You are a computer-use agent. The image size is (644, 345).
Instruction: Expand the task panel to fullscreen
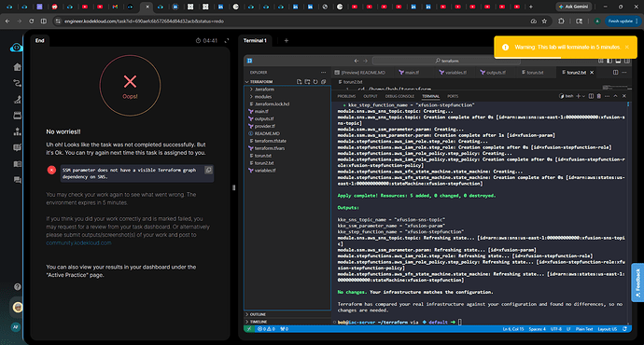pos(226,41)
